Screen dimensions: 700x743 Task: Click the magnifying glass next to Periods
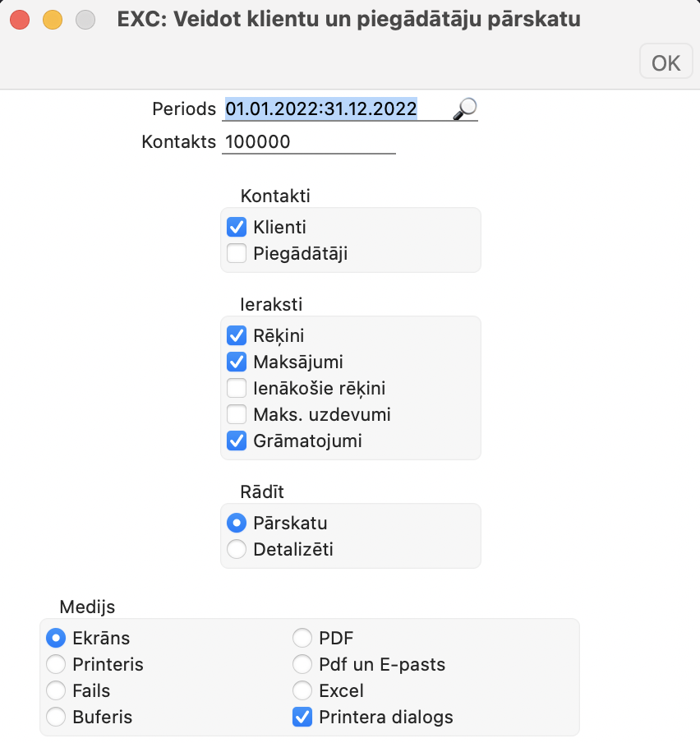tap(465, 109)
